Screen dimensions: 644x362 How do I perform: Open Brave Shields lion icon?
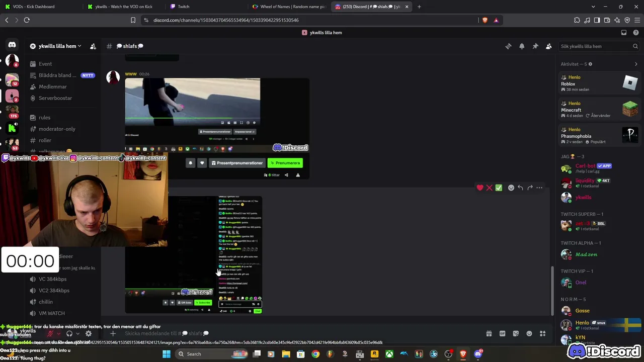point(485,20)
